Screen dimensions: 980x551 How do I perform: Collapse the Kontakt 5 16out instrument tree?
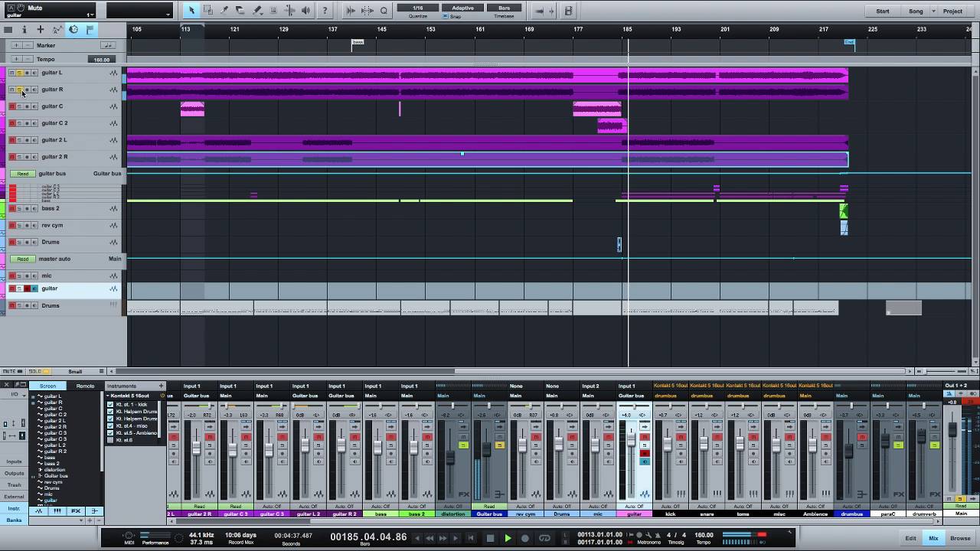pyautogui.click(x=108, y=396)
